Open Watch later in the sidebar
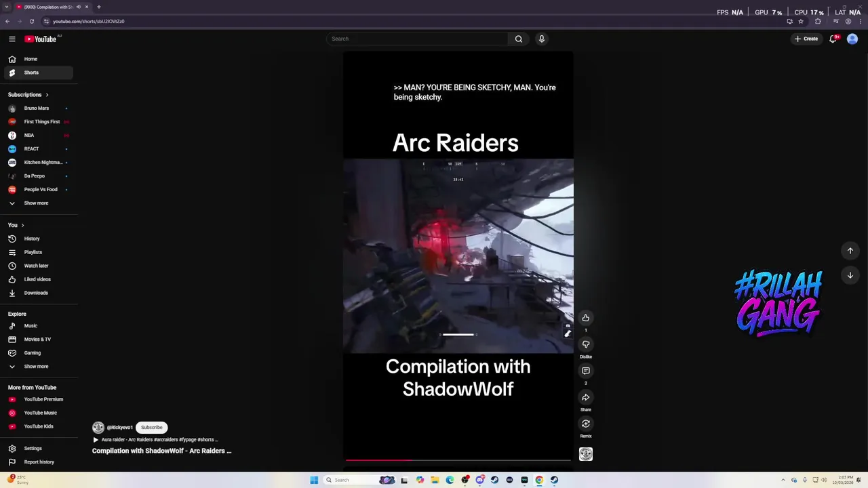868x488 pixels. (x=39, y=266)
